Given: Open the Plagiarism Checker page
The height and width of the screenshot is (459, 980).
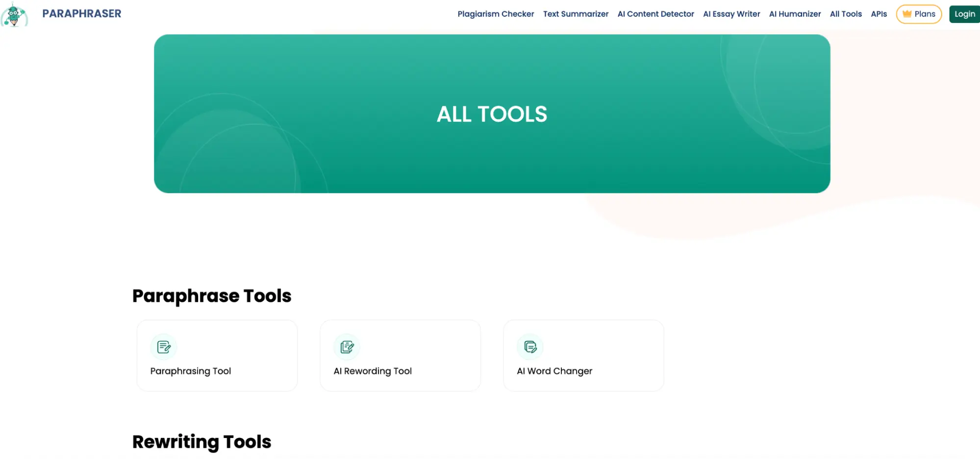Looking at the screenshot, I should pos(496,14).
